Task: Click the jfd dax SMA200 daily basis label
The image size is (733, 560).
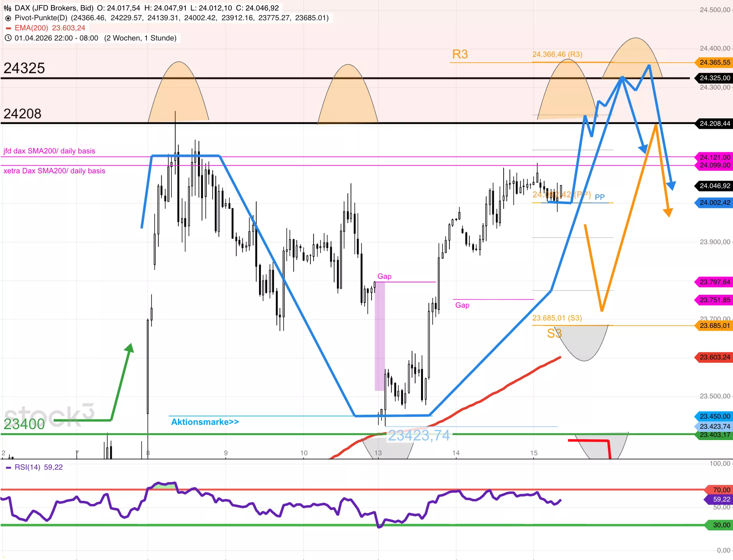Action: coord(49,151)
